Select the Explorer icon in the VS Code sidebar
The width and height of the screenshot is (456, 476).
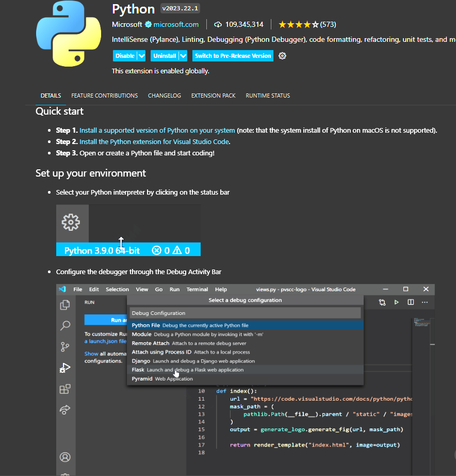tap(65, 305)
